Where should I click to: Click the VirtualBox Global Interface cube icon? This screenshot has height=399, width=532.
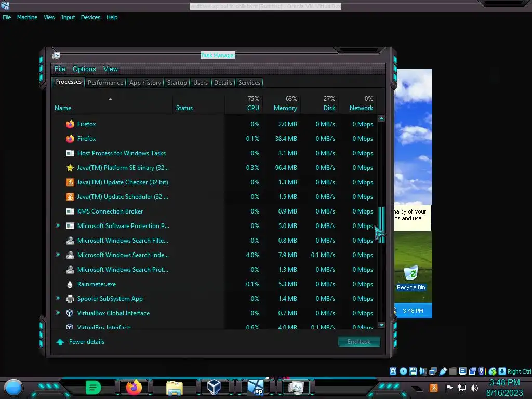click(70, 313)
